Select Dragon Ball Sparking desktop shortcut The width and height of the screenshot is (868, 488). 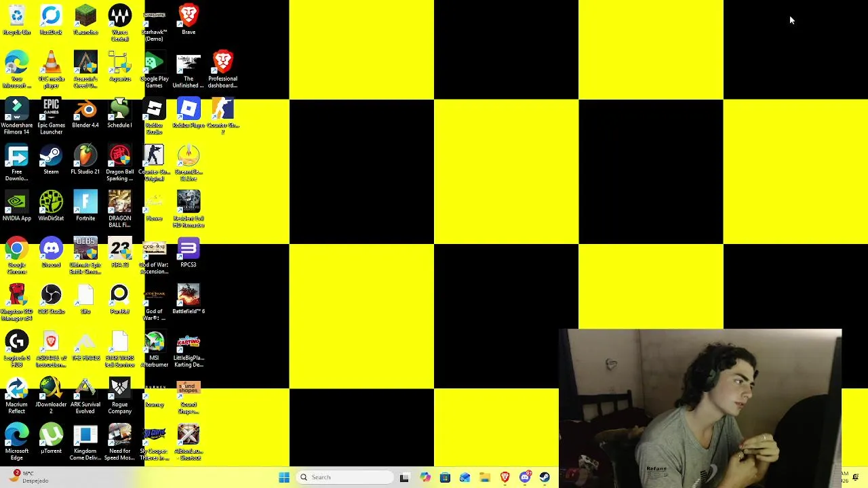pos(119,163)
